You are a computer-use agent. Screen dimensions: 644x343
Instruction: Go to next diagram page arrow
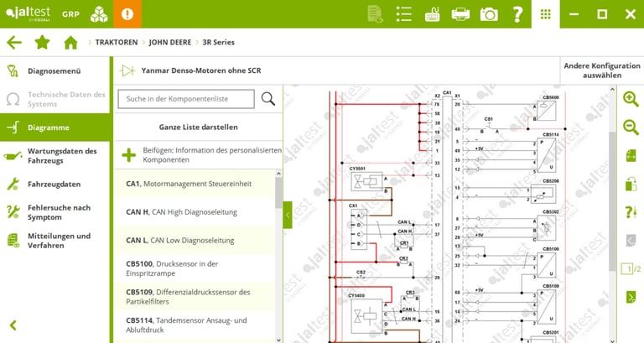[631, 297]
